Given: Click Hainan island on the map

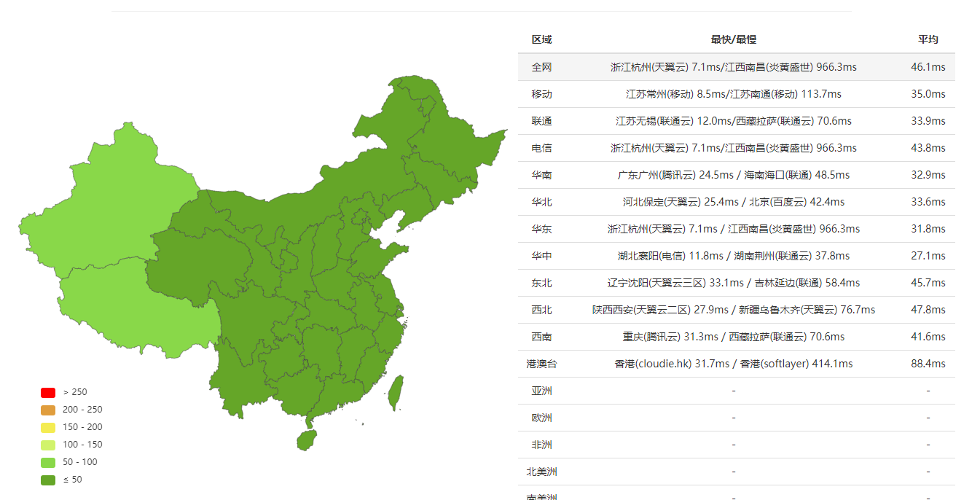Looking at the screenshot, I should [x=307, y=440].
